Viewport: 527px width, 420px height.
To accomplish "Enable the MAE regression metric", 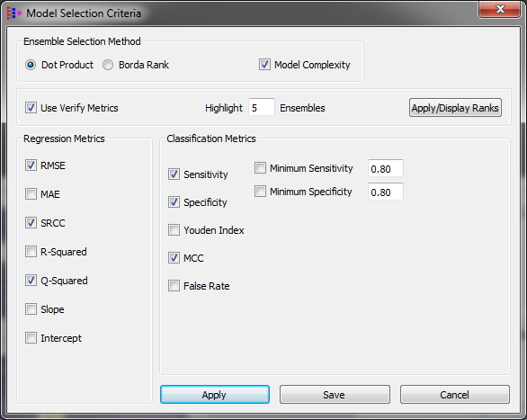I will [x=31, y=194].
